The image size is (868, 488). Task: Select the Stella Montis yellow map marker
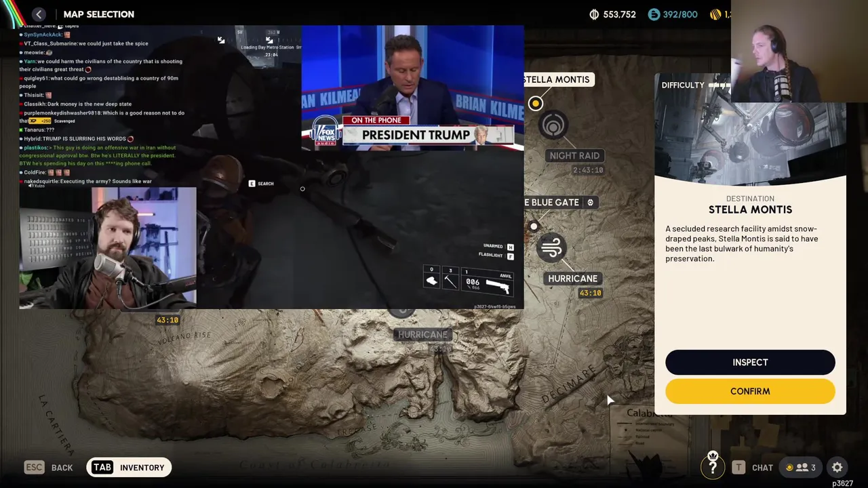pyautogui.click(x=535, y=103)
